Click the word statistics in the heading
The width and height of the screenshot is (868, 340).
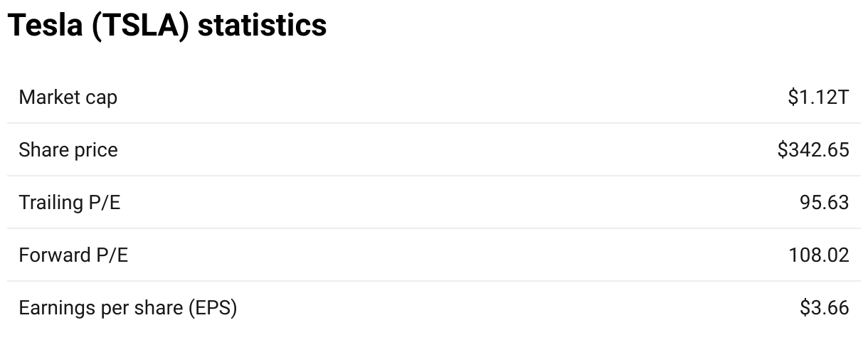point(263,26)
